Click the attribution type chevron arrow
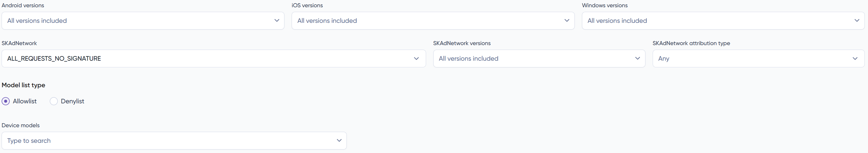Screen dimensions: 868x153 tap(855, 59)
